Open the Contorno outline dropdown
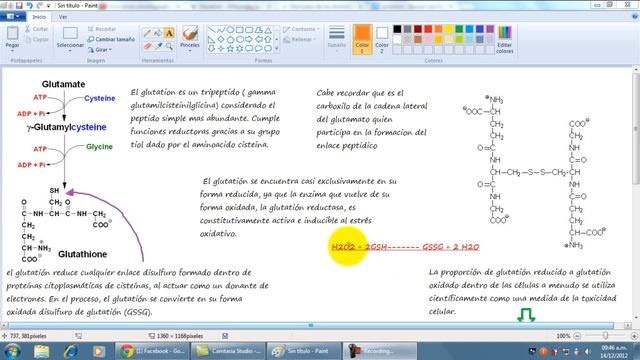The height and width of the screenshot is (360, 640). point(301,29)
